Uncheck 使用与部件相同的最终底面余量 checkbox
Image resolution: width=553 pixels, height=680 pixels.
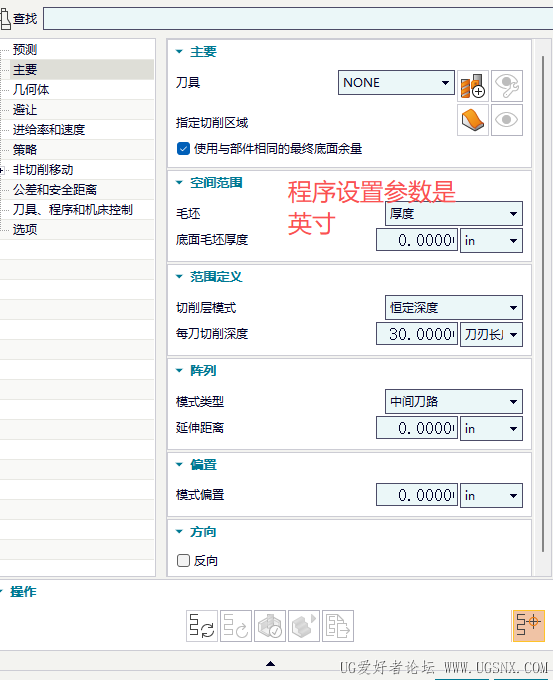click(183, 149)
